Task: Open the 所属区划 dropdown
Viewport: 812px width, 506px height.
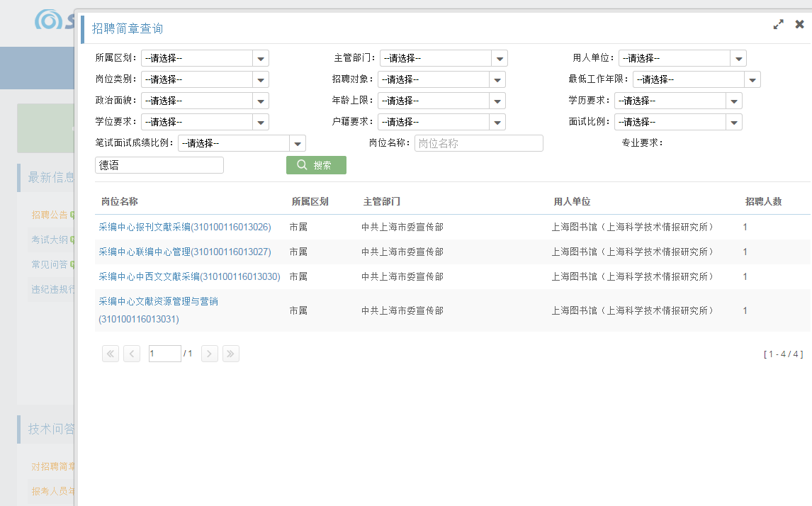Action: tap(205, 58)
